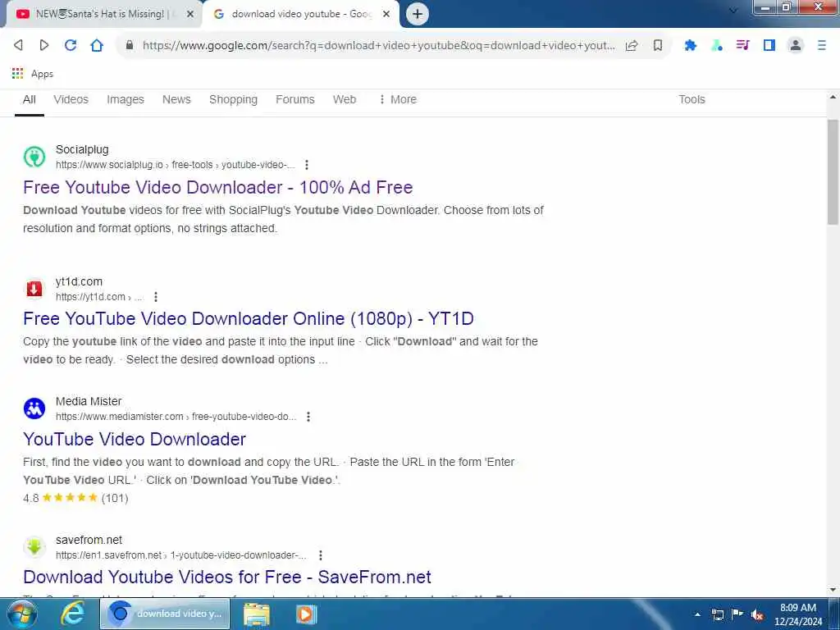Screen dimensions: 840x630
Task: Open Download Youtube Videos for Free SaveFrom.net
Action: click(x=227, y=577)
